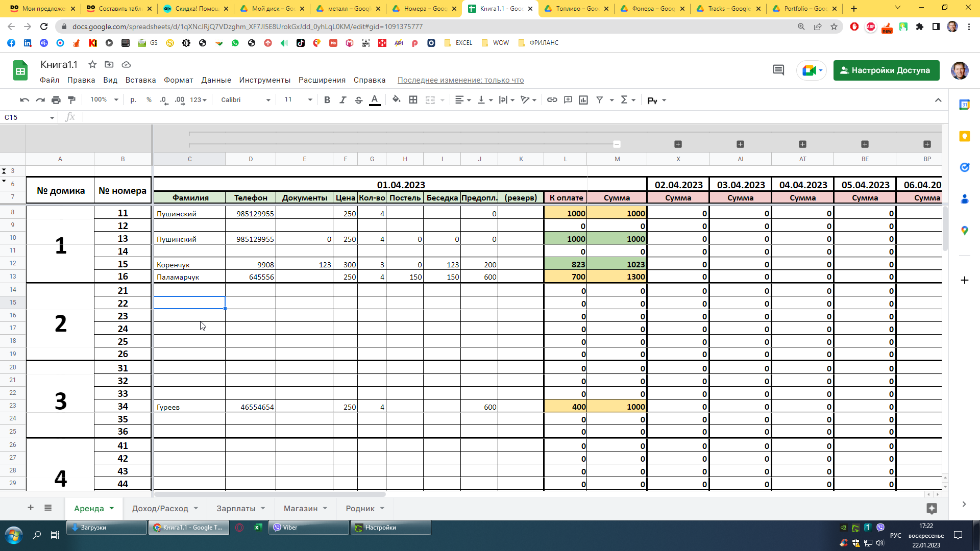Click the Explore button at bottom right
The width and height of the screenshot is (980, 551).
(932, 508)
